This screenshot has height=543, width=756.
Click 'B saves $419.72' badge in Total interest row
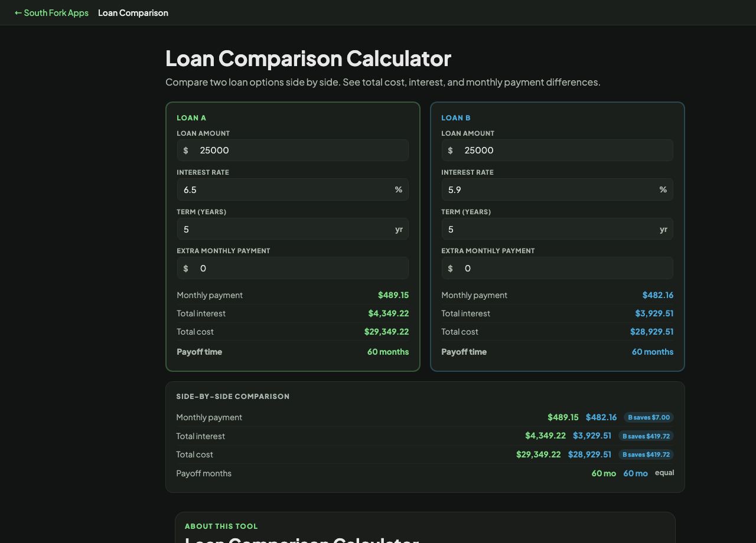646,436
